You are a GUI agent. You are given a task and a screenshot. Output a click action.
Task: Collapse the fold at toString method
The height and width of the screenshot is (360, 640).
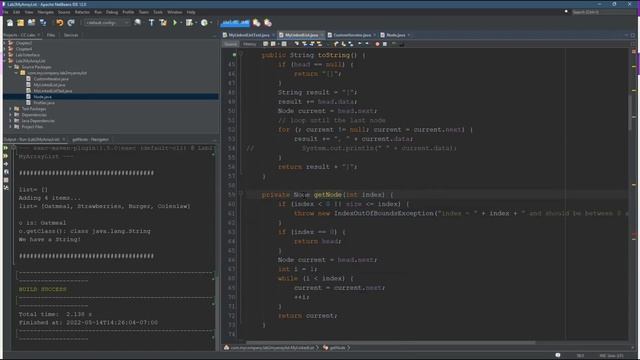click(241, 55)
